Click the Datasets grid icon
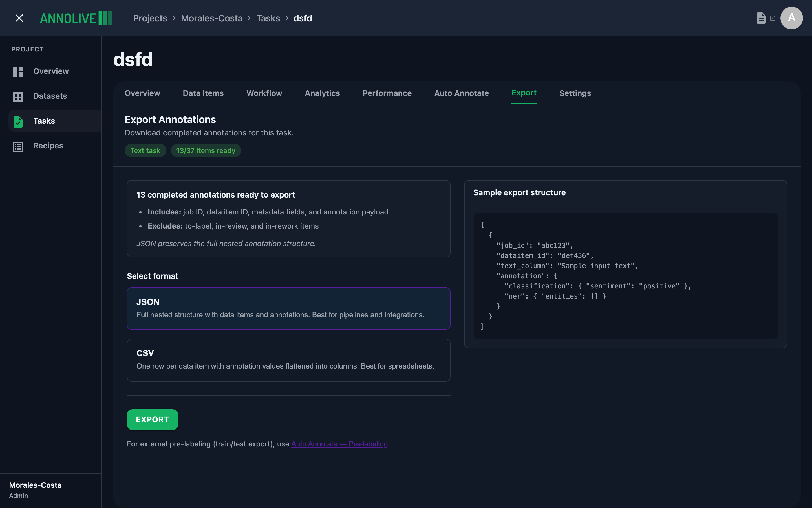 point(18,97)
